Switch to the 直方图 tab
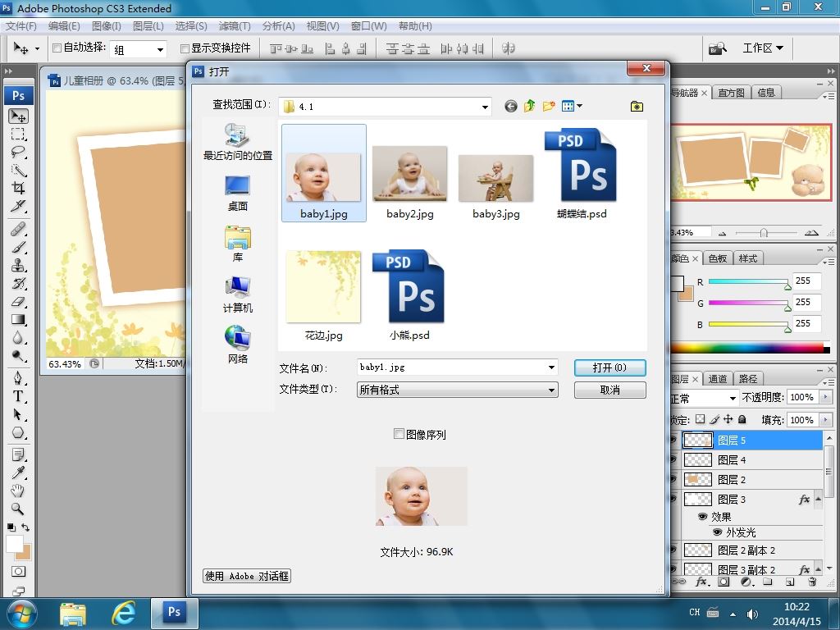 (731, 93)
